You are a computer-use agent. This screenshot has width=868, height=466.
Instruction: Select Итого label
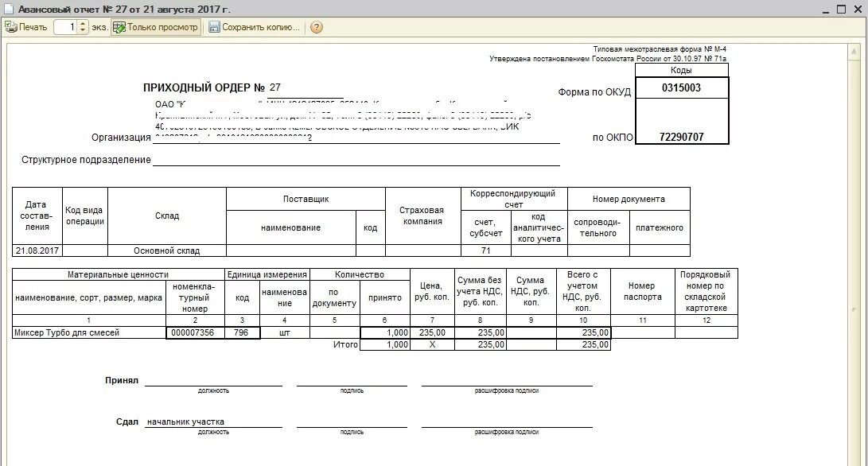[345, 344]
